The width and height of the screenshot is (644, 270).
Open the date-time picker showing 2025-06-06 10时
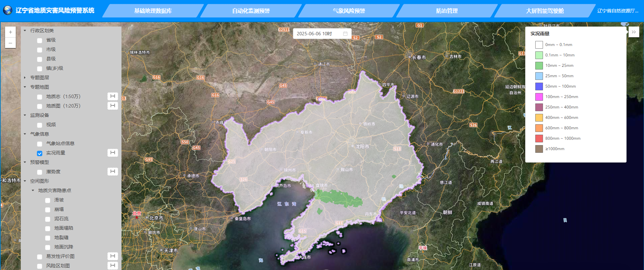coord(322,34)
